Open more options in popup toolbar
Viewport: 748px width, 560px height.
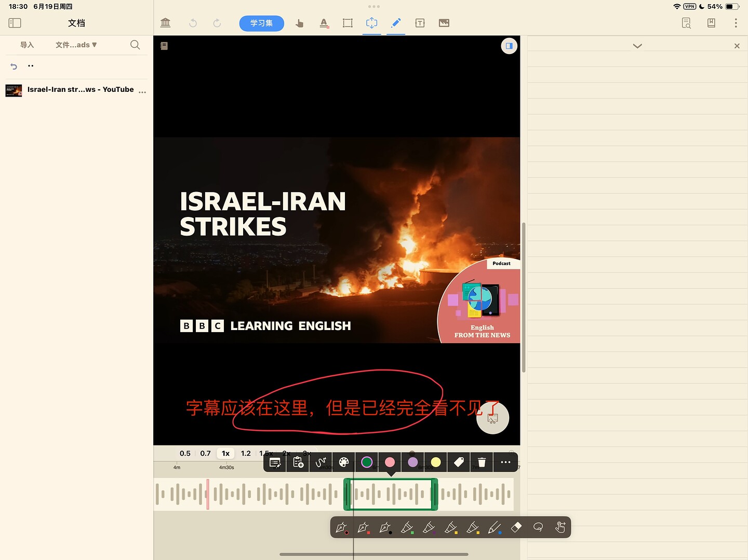[x=505, y=462]
